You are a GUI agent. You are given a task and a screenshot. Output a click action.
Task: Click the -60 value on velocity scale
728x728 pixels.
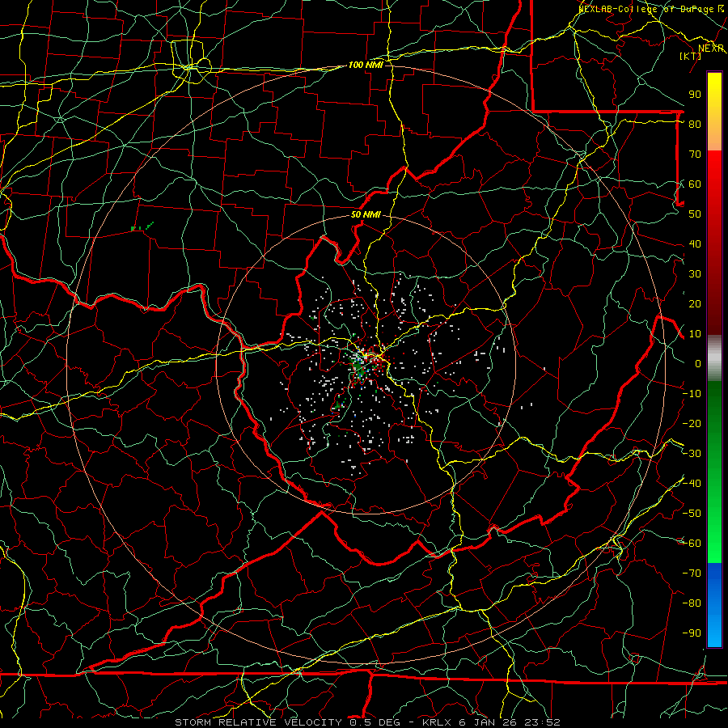tap(692, 544)
